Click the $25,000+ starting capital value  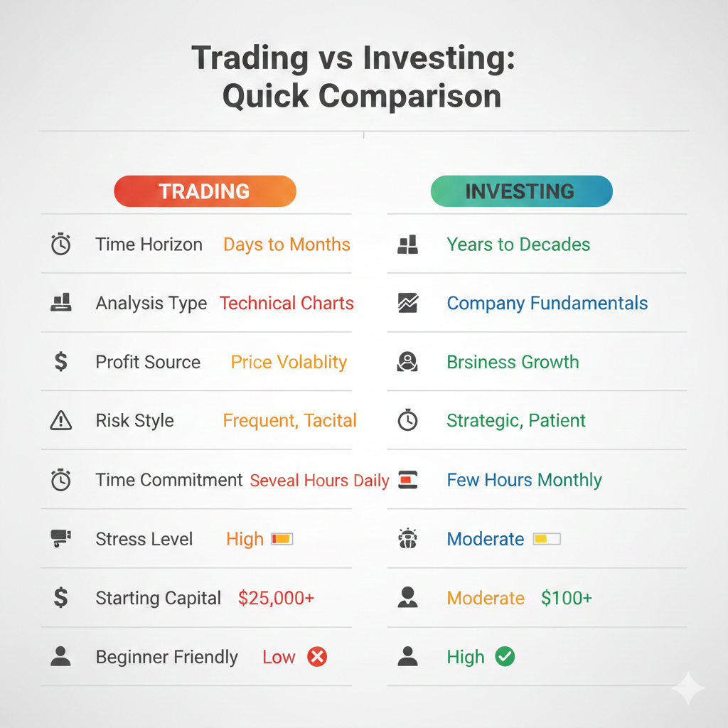[x=276, y=598]
